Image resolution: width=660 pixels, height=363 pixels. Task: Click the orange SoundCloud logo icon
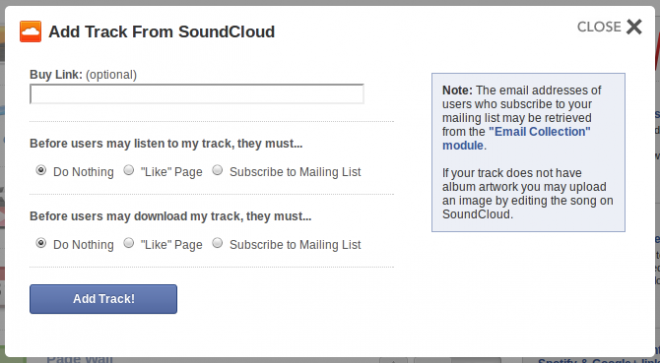click(x=30, y=32)
